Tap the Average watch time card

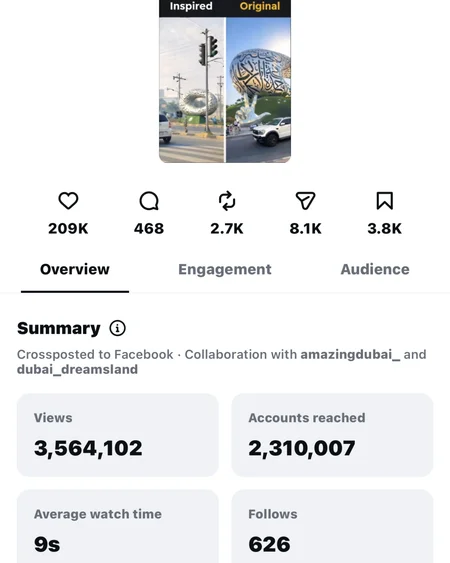(117, 526)
